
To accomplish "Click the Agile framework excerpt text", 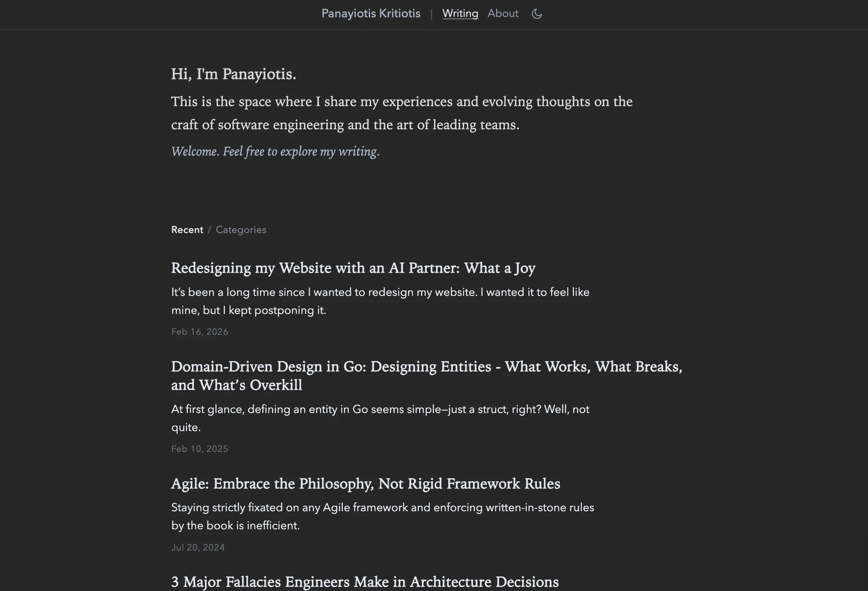I will click(x=382, y=516).
